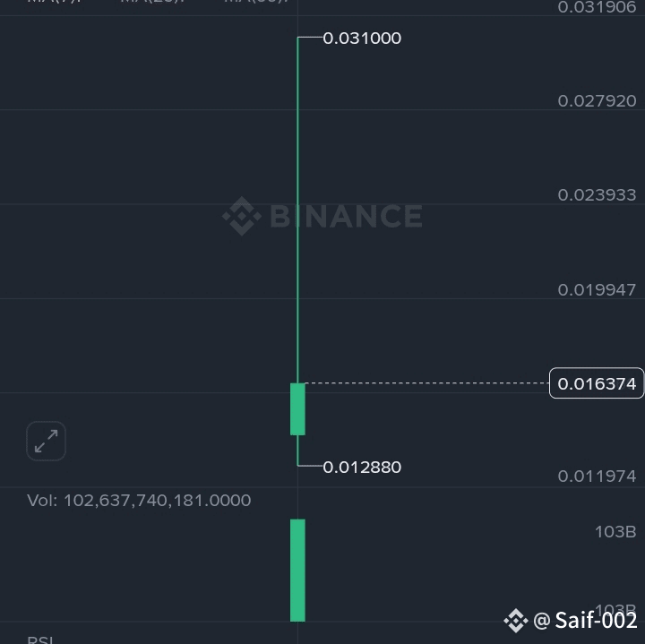Click the green volume bar
645x644 pixels.
(x=297, y=571)
